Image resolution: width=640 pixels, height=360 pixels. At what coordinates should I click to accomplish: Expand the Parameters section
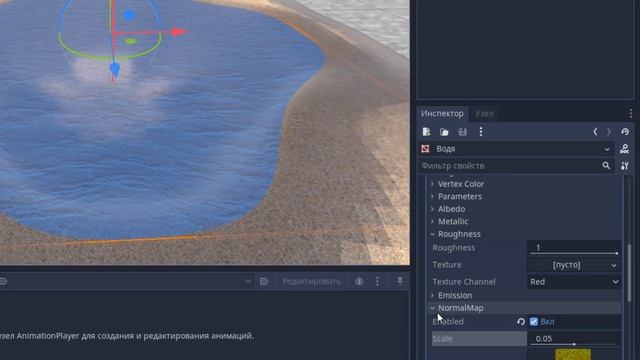(x=460, y=197)
